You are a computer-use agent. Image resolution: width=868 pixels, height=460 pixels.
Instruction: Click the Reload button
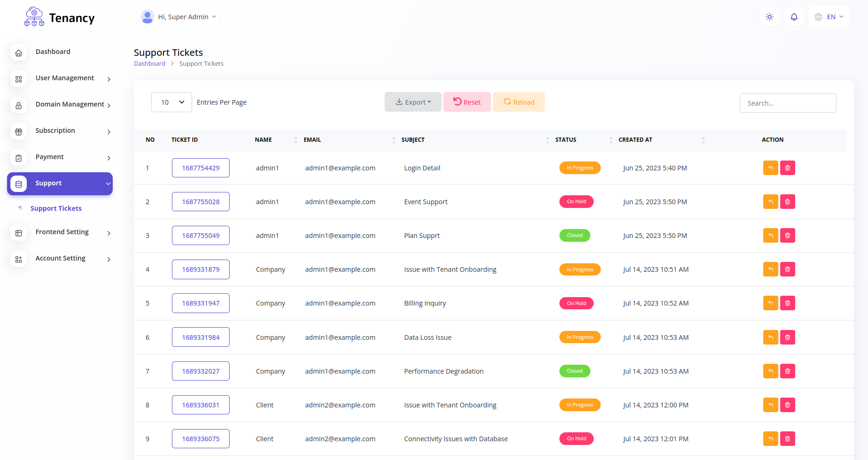tap(519, 102)
